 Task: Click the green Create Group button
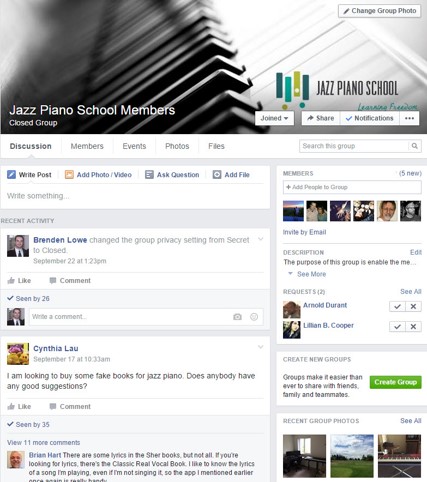coord(395,382)
